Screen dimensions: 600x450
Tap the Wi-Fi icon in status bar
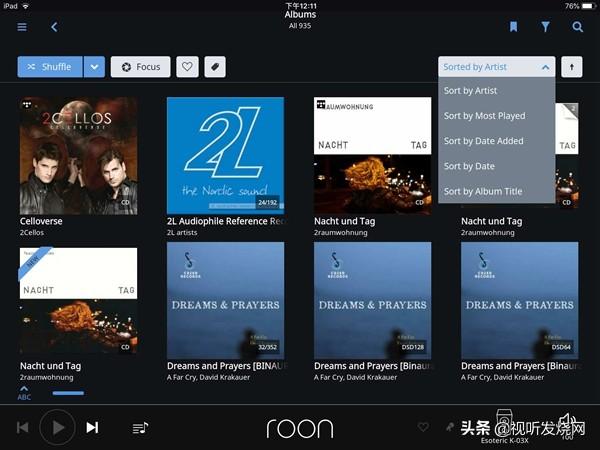coord(26,6)
